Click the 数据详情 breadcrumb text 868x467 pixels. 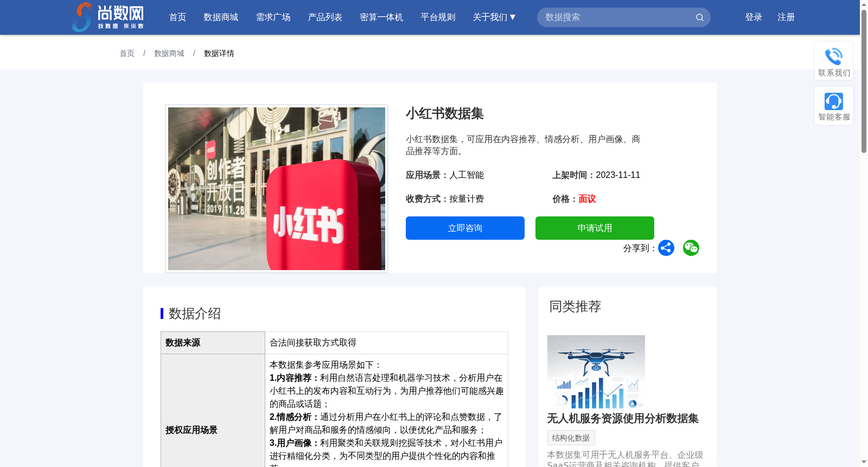coord(219,53)
